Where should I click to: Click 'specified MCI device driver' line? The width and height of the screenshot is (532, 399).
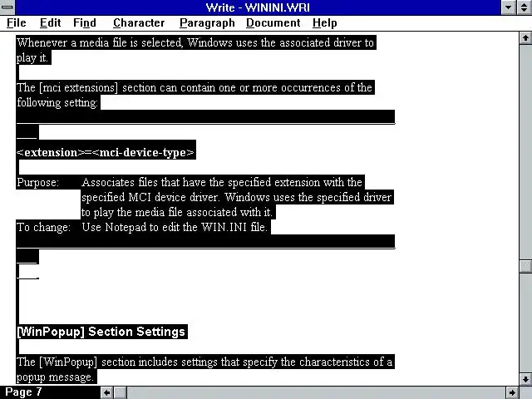pos(236,197)
